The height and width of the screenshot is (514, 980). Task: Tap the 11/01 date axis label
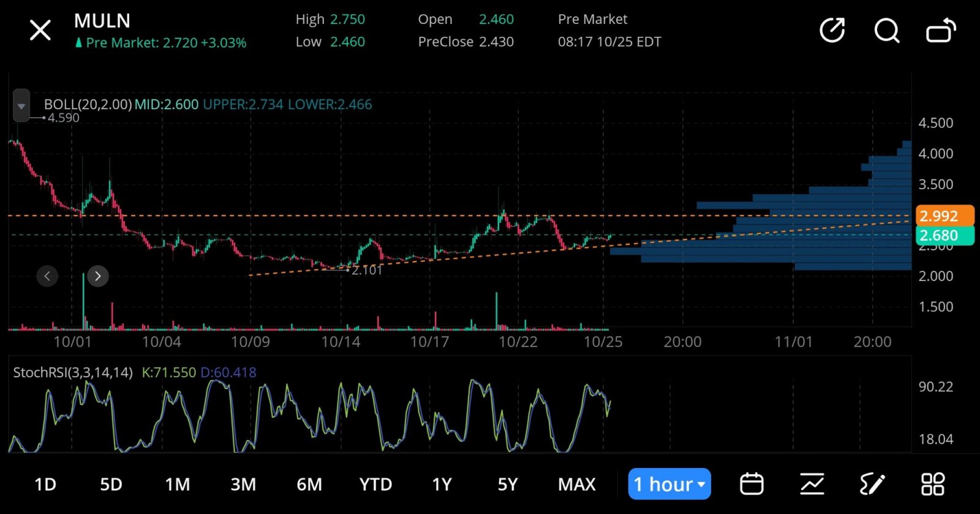(x=793, y=342)
